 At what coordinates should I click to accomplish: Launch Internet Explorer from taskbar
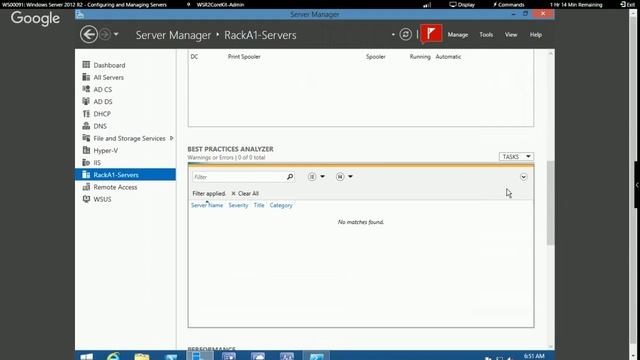coord(113,356)
